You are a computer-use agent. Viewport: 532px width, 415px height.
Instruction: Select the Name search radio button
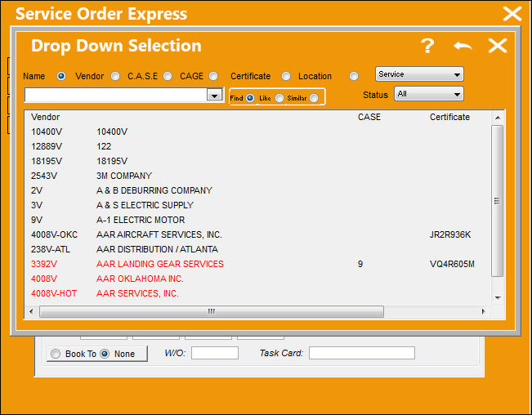pos(61,76)
